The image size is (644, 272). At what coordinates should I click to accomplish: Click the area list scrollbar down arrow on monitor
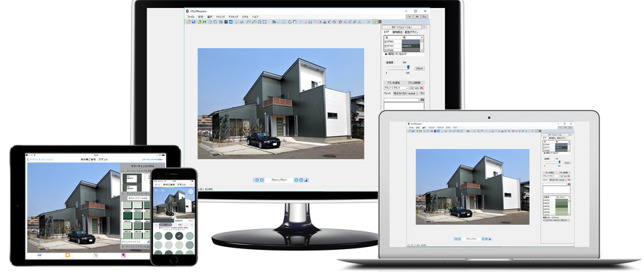(421, 50)
